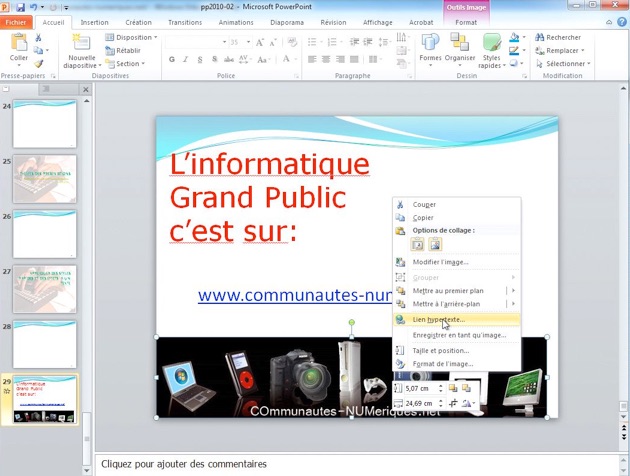The image size is (630, 476).
Task: Click the format painter brush icon
Action: (x=38, y=63)
